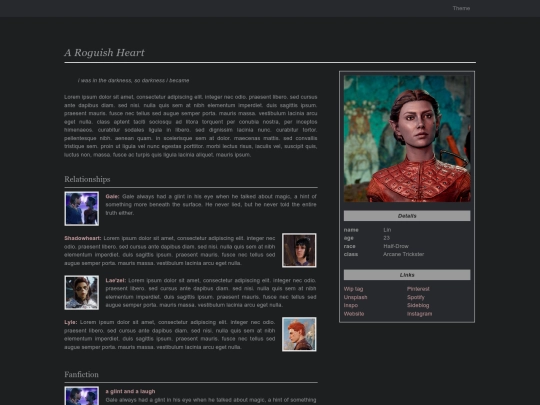Open the Spotify link
The width and height of the screenshot is (540, 405).
416,297
